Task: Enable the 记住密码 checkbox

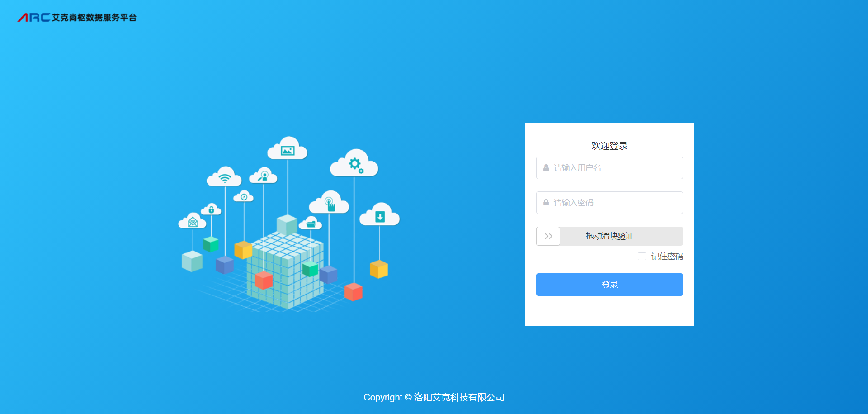Action: [x=642, y=257]
